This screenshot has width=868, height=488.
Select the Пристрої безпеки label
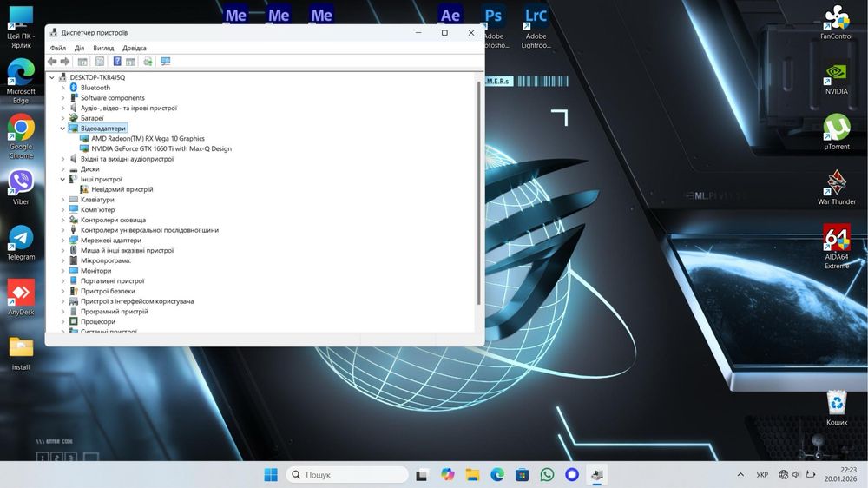click(x=108, y=292)
